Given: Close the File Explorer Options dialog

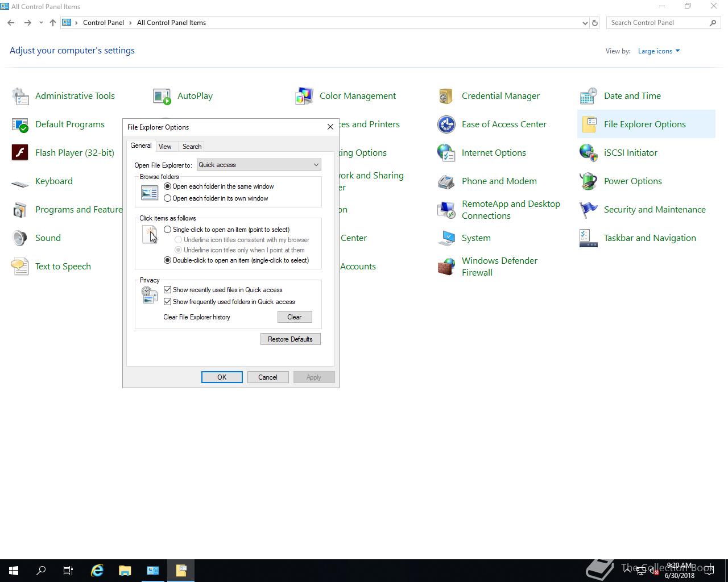Looking at the screenshot, I should [x=330, y=127].
